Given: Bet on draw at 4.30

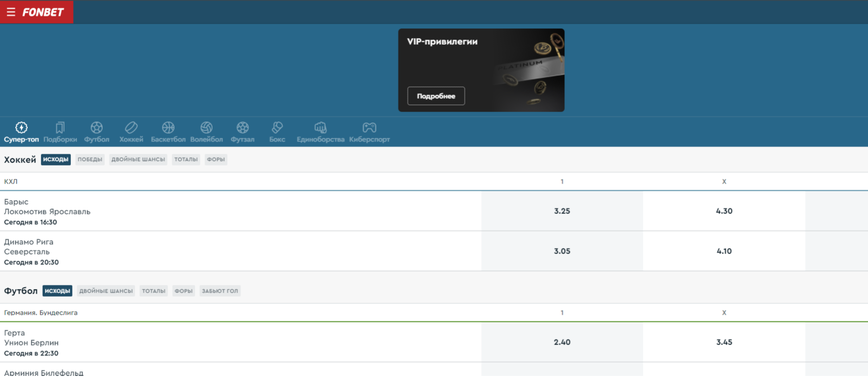Looking at the screenshot, I should [724, 211].
